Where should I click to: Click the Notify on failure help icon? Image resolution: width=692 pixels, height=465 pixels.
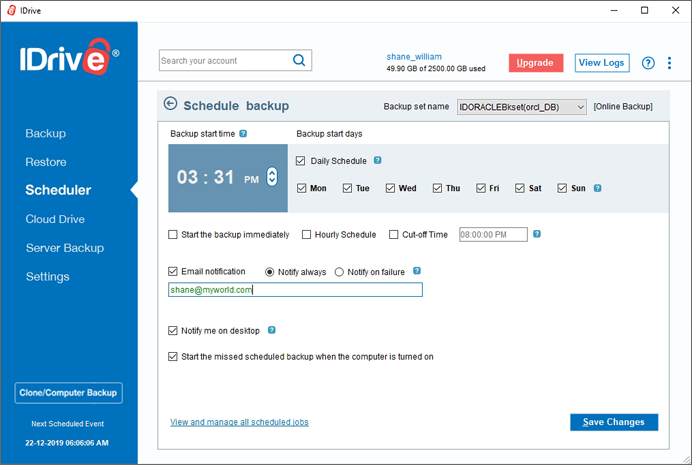(x=417, y=271)
